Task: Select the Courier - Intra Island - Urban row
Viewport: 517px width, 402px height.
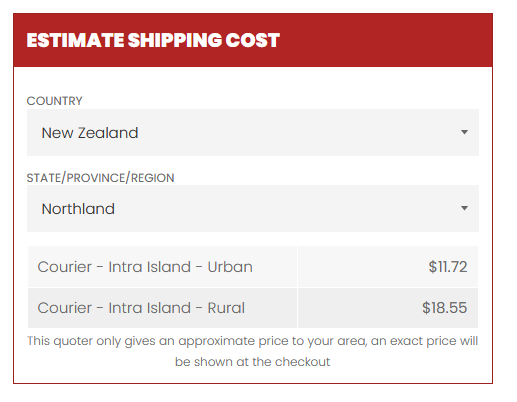Action: tap(253, 267)
